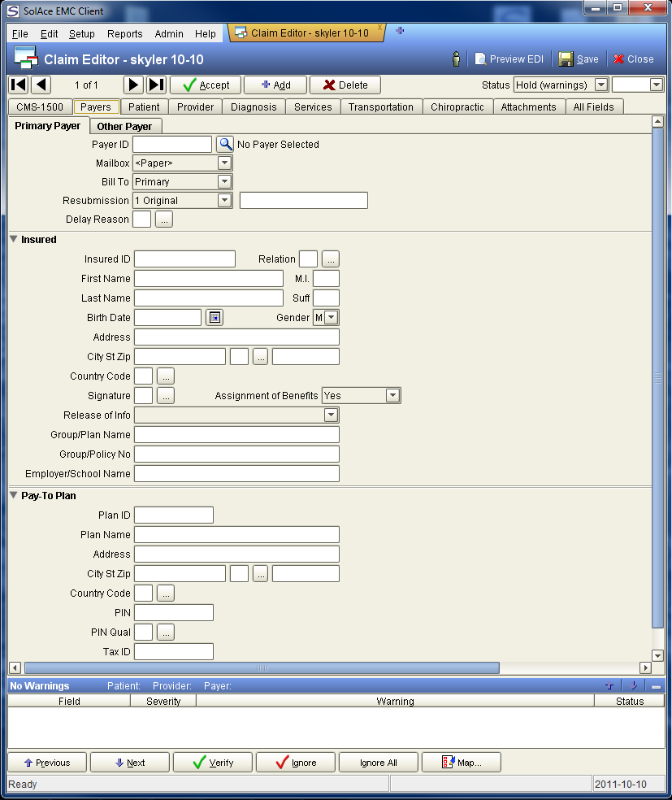Switch to the Chiropractic tab
The image size is (672, 800).
point(457,107)
